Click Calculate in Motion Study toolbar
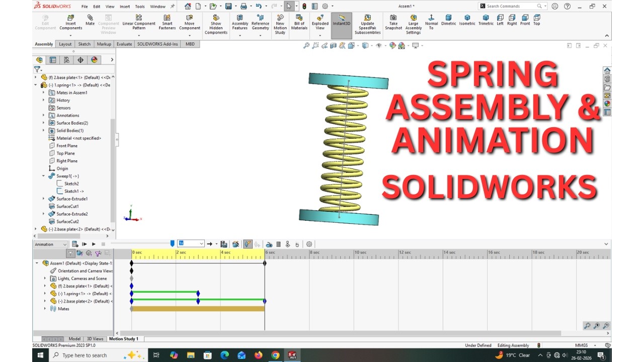Viewport: 644px width, 362px height. point(75,244)
